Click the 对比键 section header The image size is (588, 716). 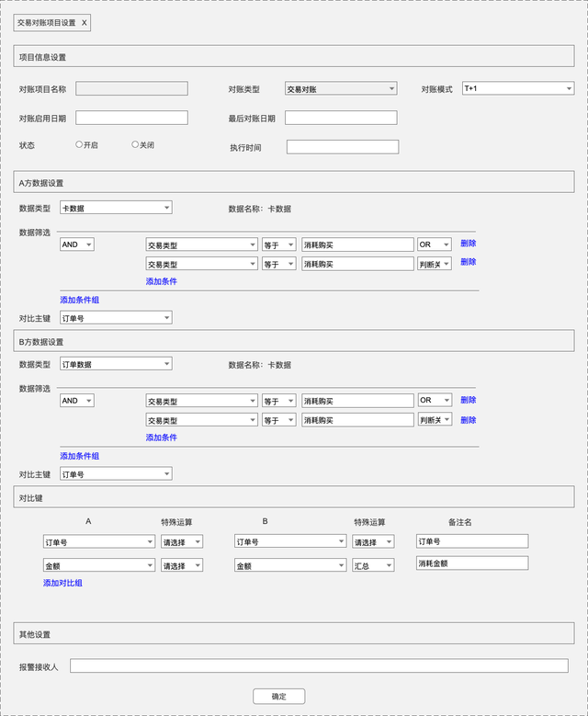coord(294,497)
